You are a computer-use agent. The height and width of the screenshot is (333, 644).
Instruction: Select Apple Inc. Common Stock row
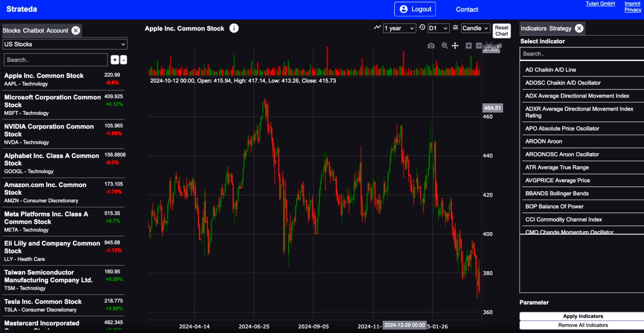pos(63,79)
